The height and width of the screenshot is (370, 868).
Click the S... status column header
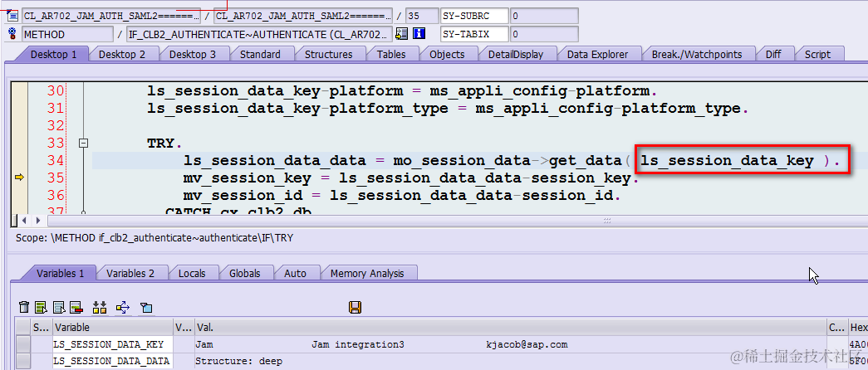tap(41, 328)
